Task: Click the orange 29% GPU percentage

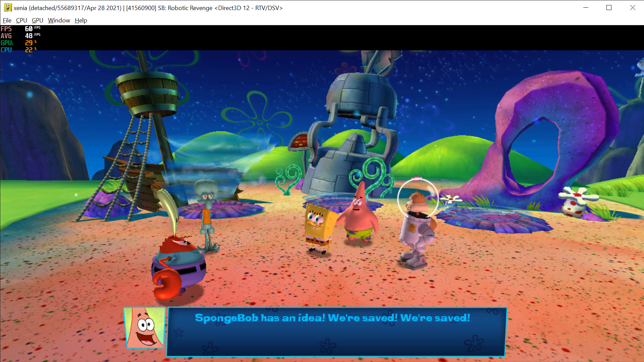Action: 29,43
